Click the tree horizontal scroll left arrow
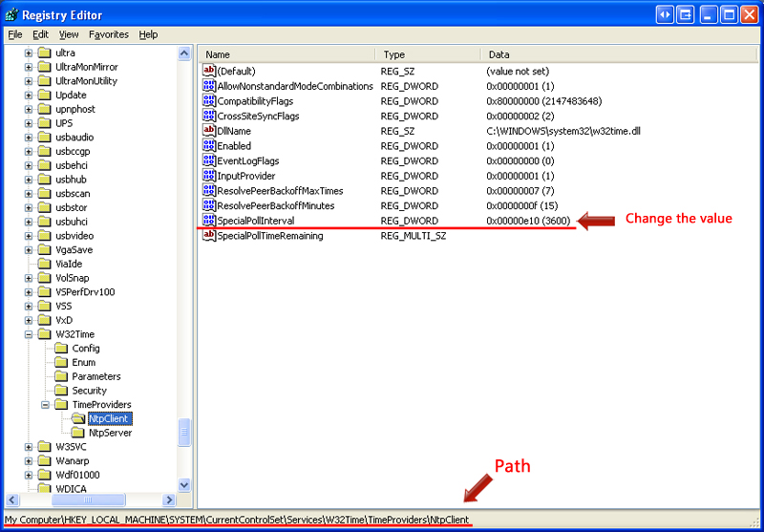Viewport: 764px width, 532px height. (12, 500)
